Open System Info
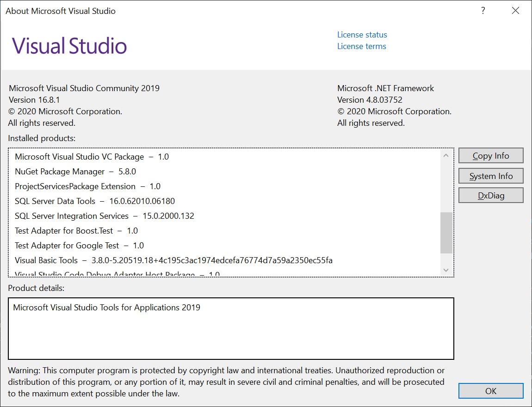 click(491, 176)
